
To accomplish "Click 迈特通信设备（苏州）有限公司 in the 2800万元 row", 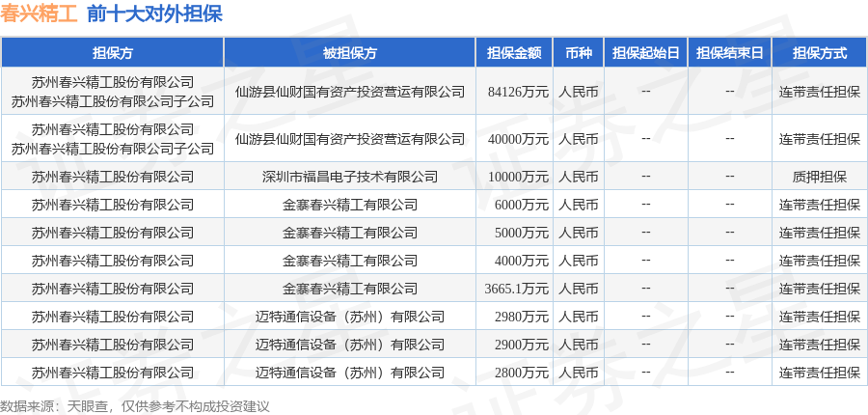I will pyautogui.click(x=350, y=373).
